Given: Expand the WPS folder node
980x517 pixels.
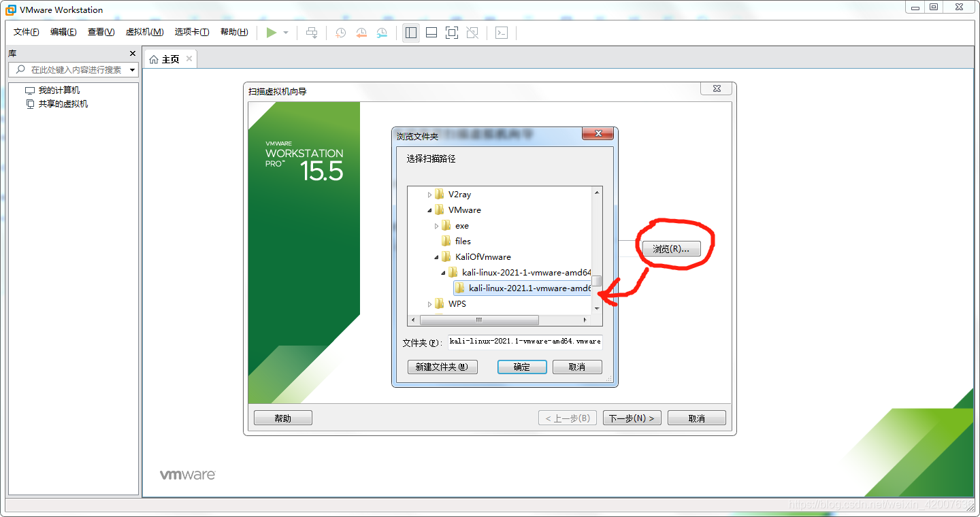Looking at the screenshot, I should point(429,304).
